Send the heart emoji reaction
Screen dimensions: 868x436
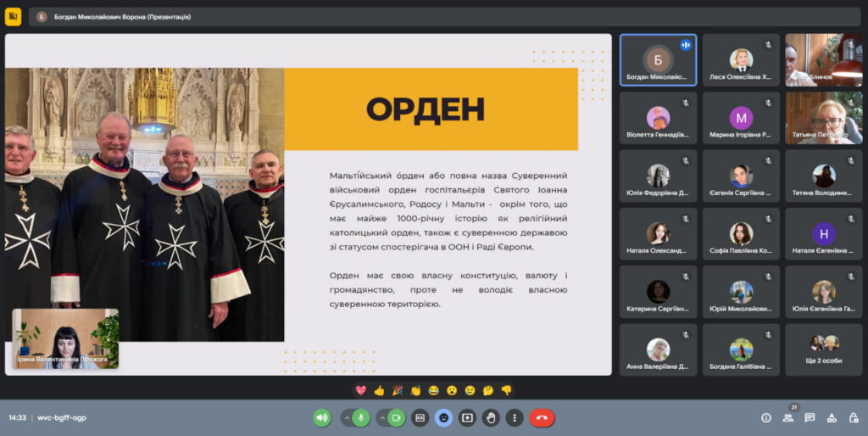click(x=360, y=390)
